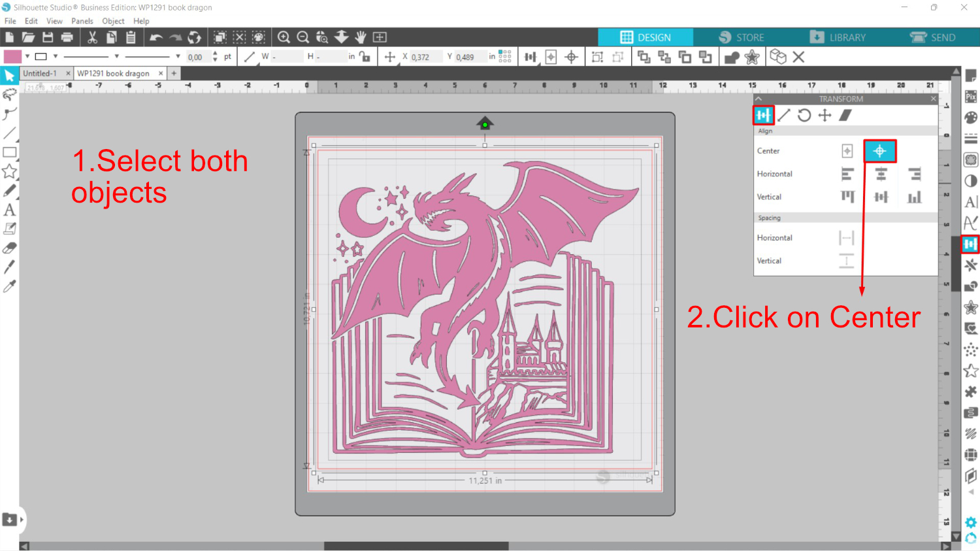Screen dimensions: 980x551
Task: Open a file with the folder icon
Action: pos(28,37)
